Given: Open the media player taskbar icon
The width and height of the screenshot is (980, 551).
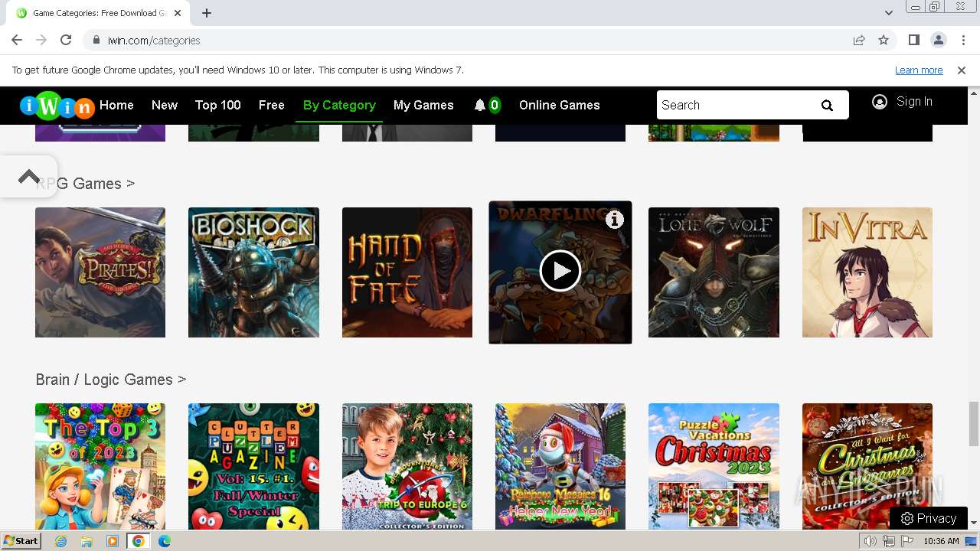Looking at the screenshot, I should pyautogui.click(x=113, y=541).
